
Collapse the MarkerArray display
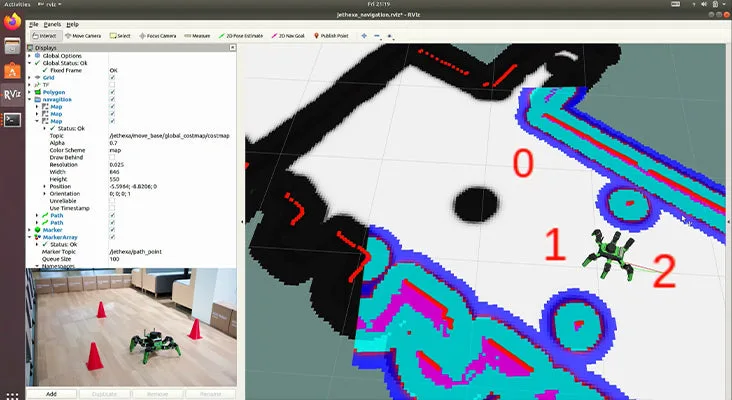click(30, 237)
